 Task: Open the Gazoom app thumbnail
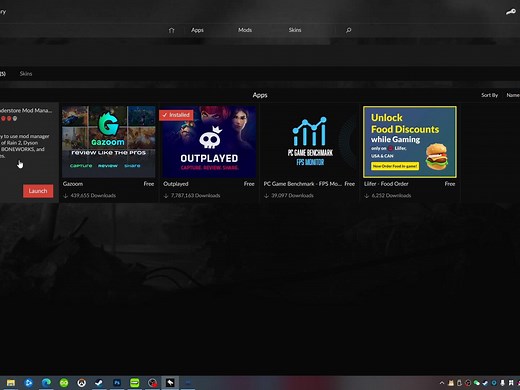point(109,142)
